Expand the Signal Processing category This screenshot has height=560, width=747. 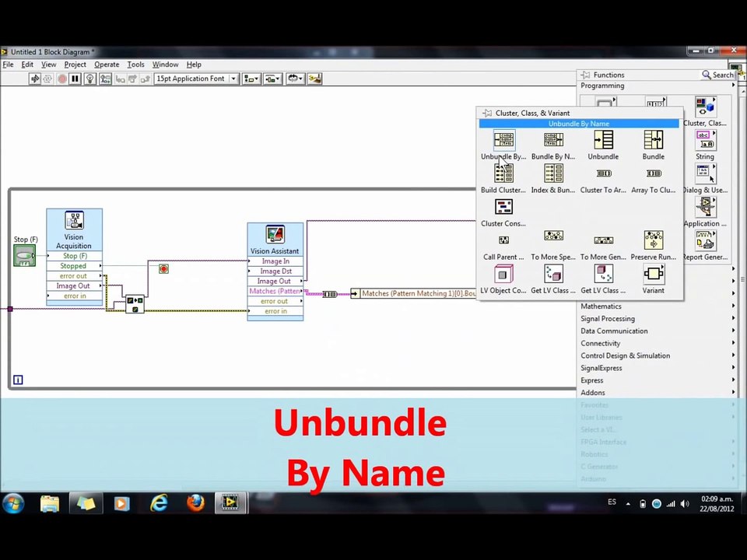point(658,319)
